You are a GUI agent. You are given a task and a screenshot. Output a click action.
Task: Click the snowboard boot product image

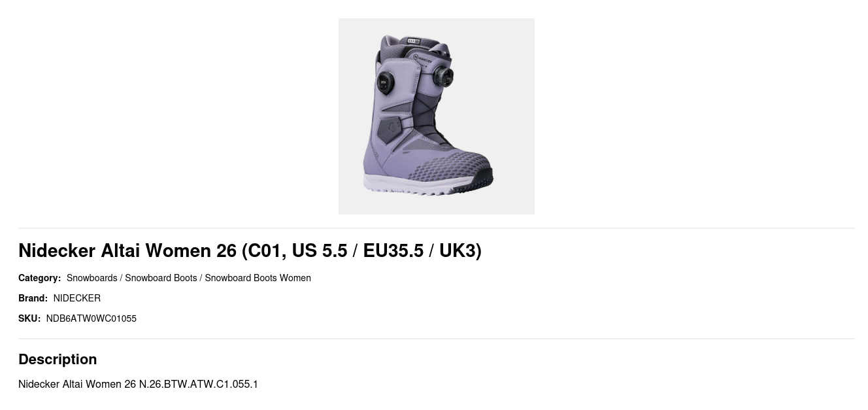pos(436,116)
